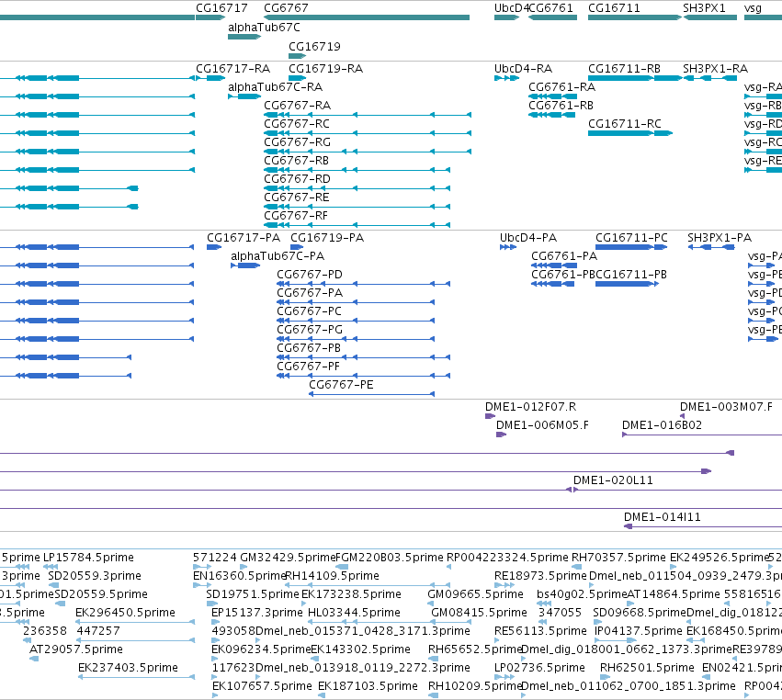Select the UbcD4-RA transcript label
The height and width of the screenshot is (700, 782).
click(x=523, y=68)
